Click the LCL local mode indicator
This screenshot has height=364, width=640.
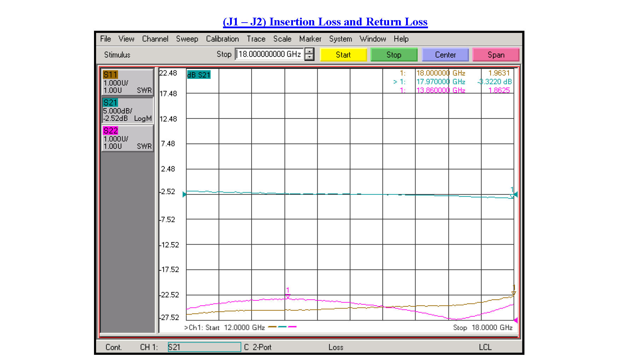click(486, 347)
